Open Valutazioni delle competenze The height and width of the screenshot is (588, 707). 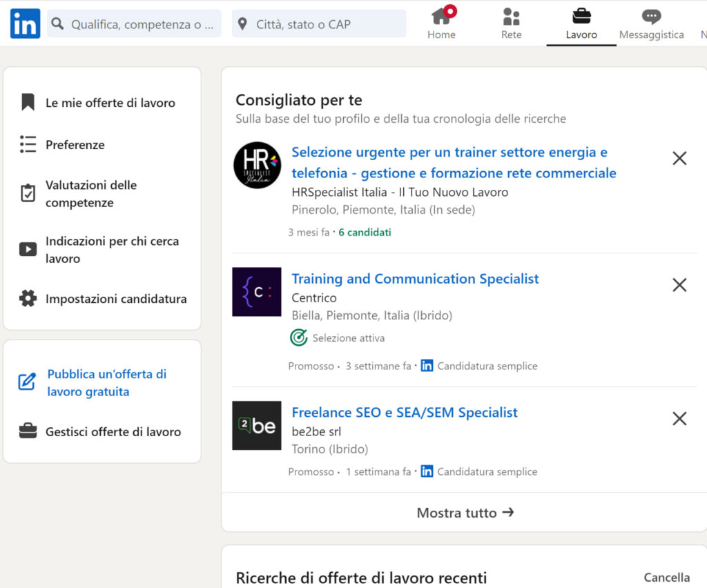point(91,194)
